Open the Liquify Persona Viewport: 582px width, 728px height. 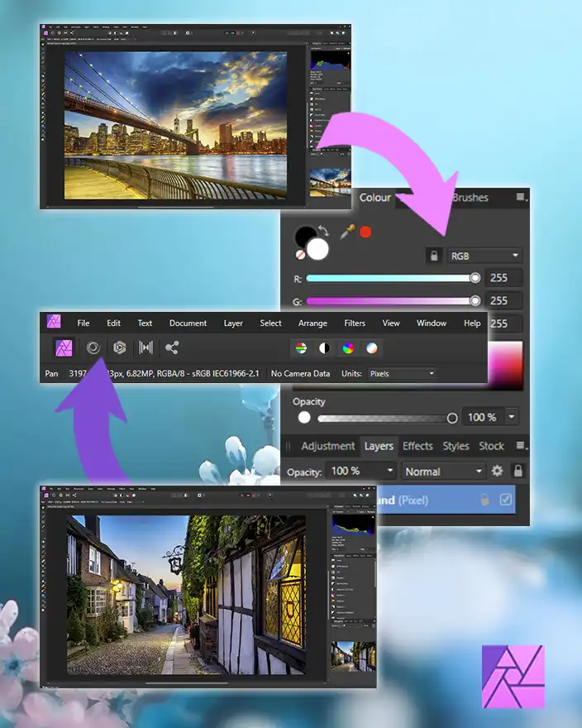(x=93, y=348)
